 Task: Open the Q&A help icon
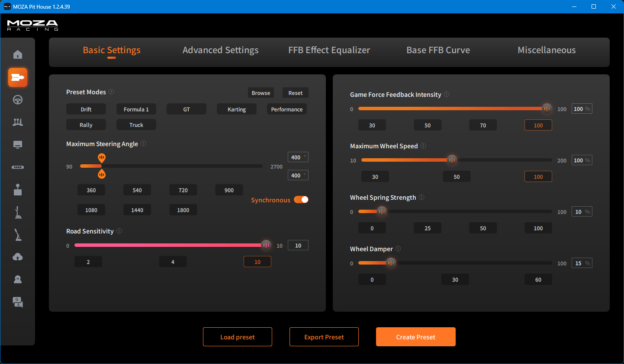[x=18, y=302]
